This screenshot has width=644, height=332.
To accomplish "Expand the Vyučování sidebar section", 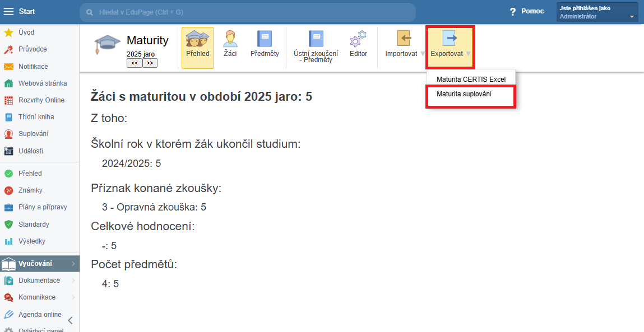I will click(39, 264).
